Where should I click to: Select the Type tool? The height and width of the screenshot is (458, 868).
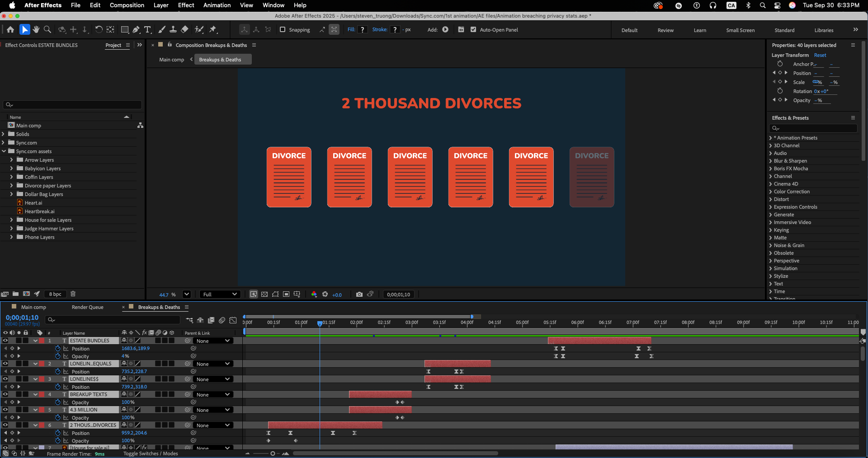[147, 30]
